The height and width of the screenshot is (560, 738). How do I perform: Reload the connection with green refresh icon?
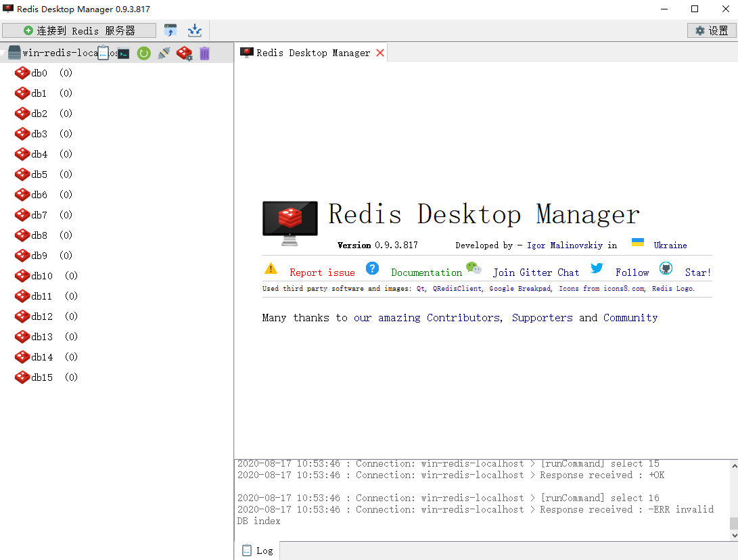coord(143,53)
